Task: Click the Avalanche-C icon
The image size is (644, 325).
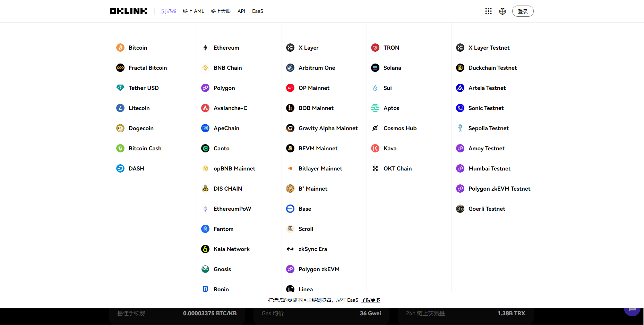Action: click(205, 108)
